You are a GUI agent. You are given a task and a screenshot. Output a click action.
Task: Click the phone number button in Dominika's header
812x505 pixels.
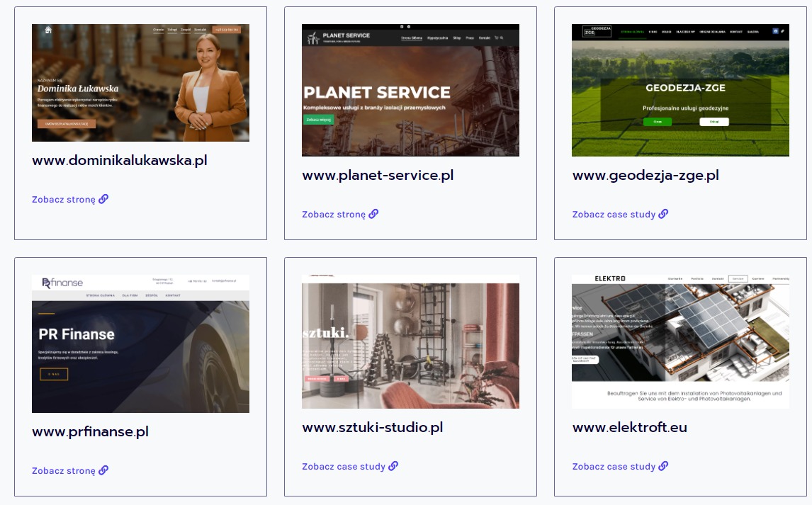[226, 30]
